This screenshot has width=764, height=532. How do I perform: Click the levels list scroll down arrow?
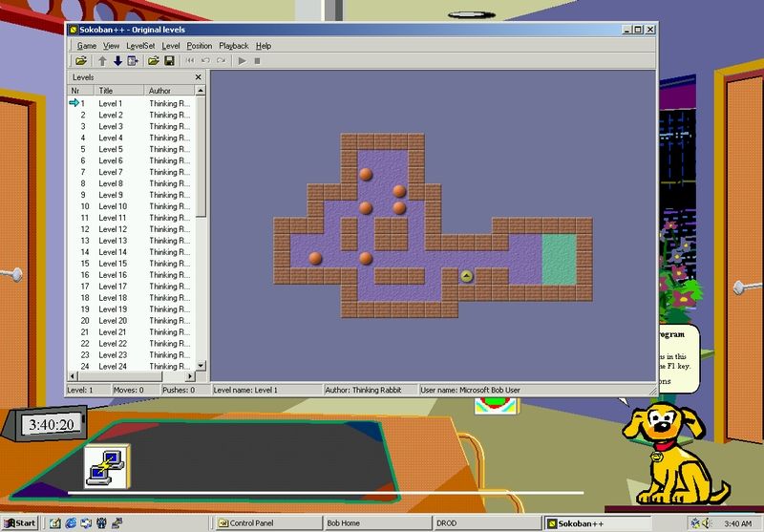point(201,366)
